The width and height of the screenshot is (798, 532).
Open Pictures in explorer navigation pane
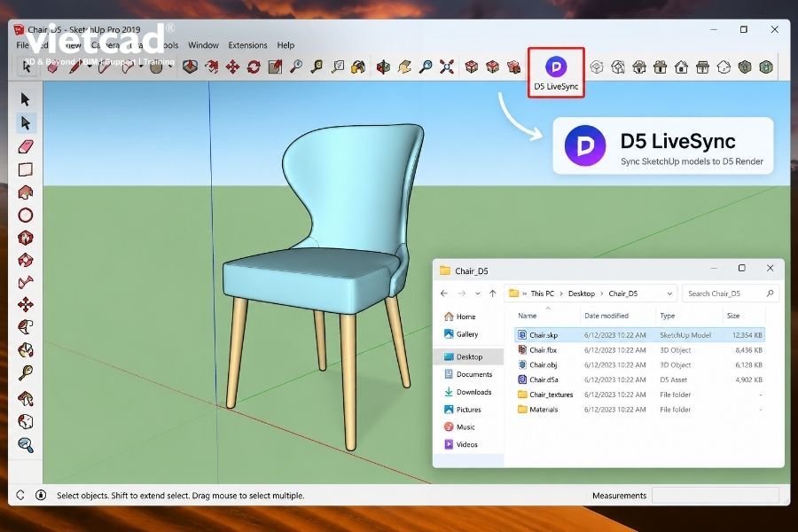462,410
